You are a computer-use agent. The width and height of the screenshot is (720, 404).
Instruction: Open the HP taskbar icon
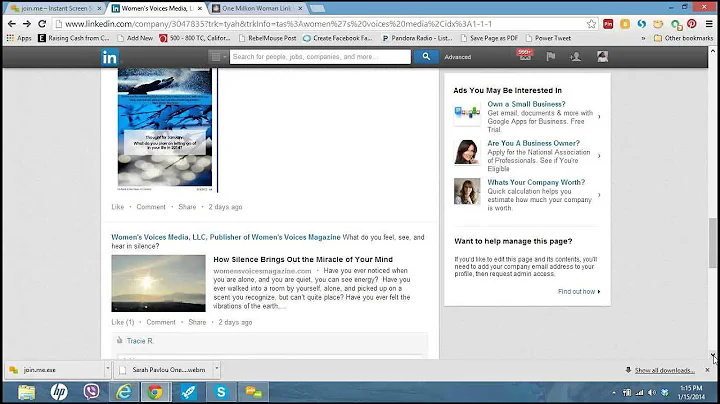tap(59, 392)
